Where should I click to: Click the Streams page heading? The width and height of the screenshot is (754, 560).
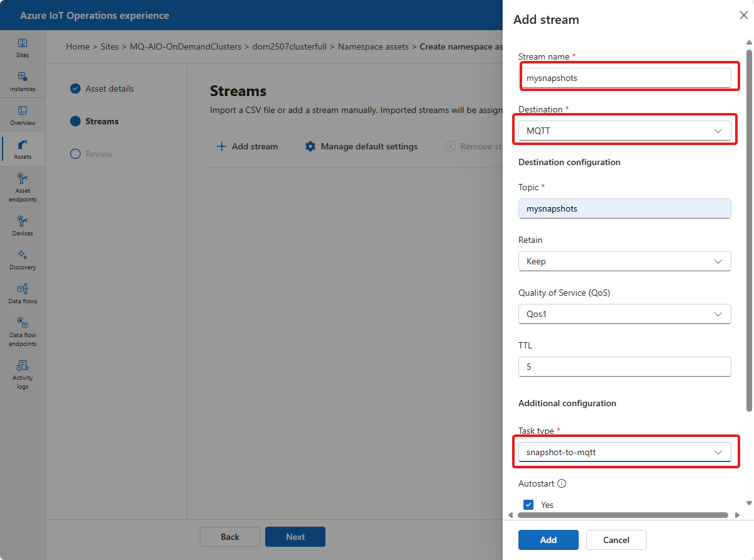click(x=238, y=91)
